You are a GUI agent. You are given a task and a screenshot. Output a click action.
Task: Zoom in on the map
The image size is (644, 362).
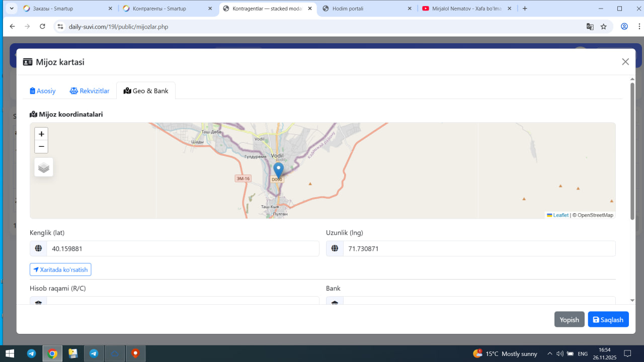tap(41, 134)
